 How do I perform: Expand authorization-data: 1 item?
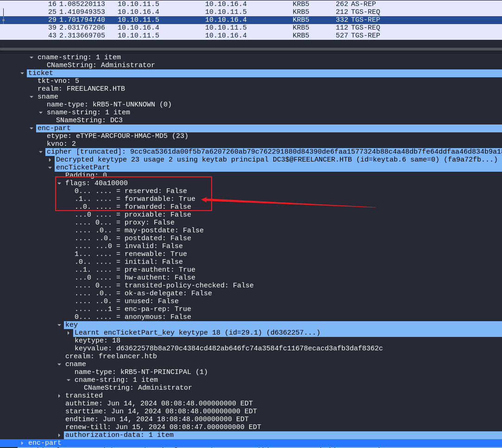pos(59,435)
